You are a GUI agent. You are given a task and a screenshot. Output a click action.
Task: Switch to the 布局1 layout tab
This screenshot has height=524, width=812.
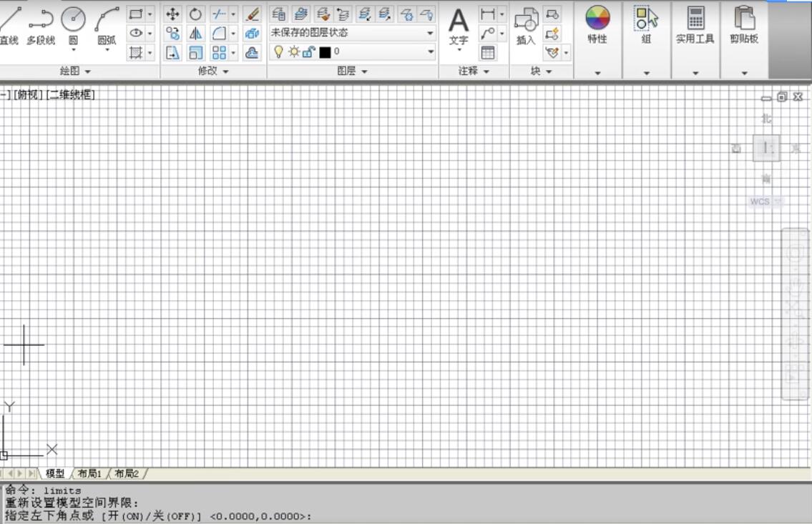[x=89, y=473]
